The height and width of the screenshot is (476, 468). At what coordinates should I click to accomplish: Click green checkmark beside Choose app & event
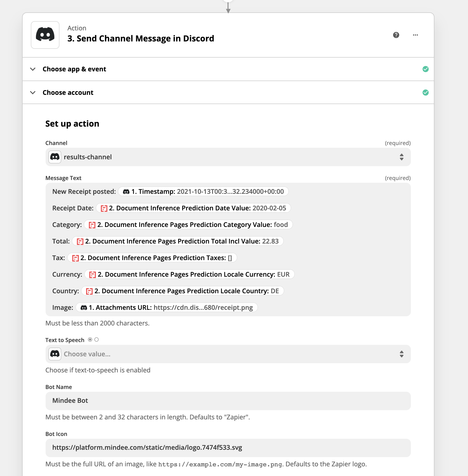pos(425,69)
